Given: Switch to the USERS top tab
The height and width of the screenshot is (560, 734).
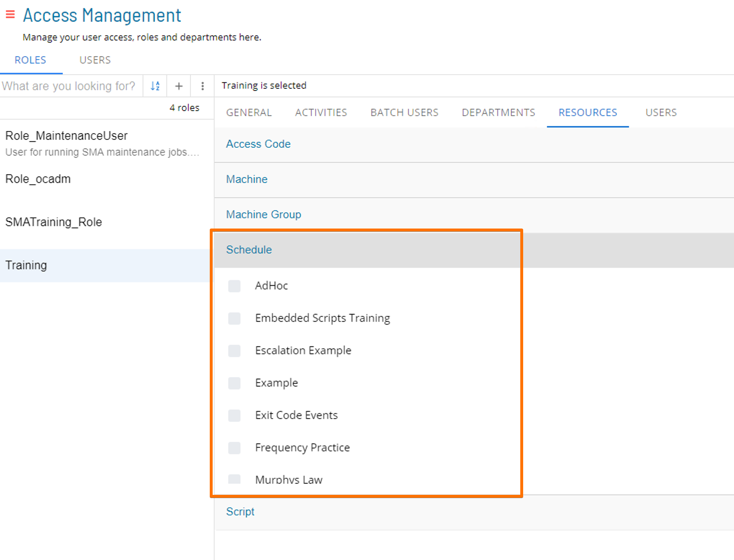Looking at the screenshot, I should coord(95,60).
